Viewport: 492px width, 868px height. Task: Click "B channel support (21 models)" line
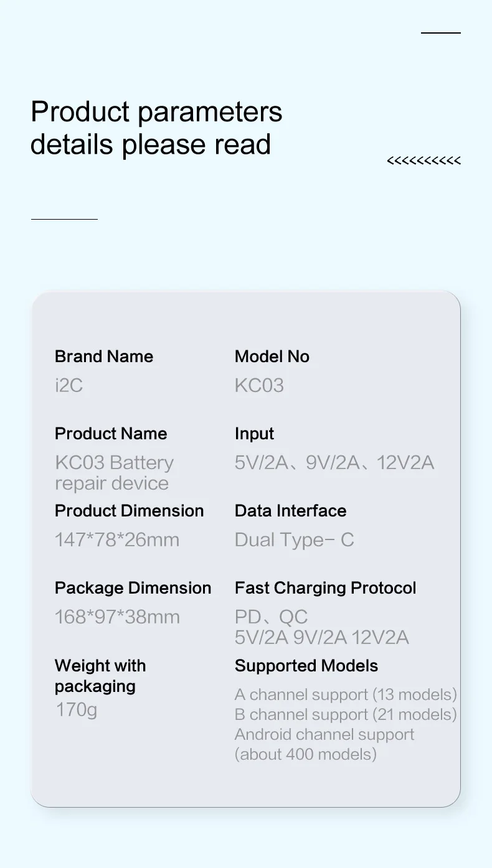click(x=346, y=714)
